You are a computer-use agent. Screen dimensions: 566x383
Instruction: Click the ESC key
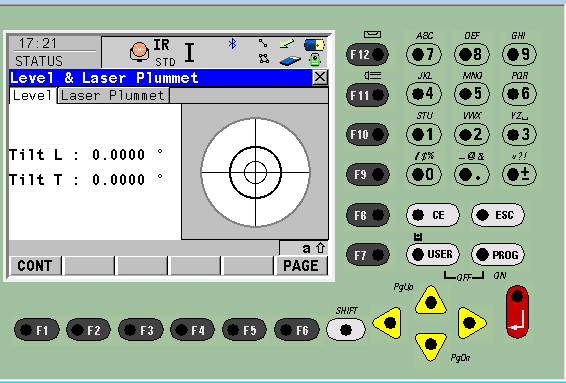click(498, 215)
